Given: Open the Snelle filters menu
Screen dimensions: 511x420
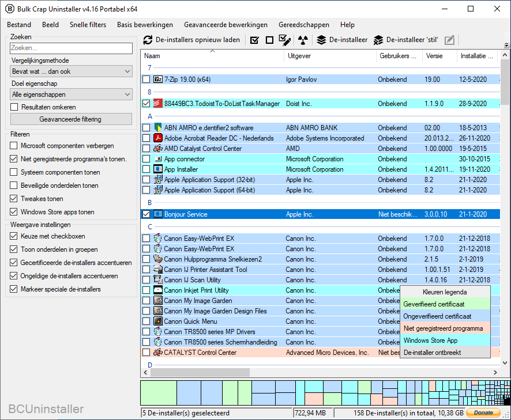Looking at the screenshot, I should [x=88, y=25].
